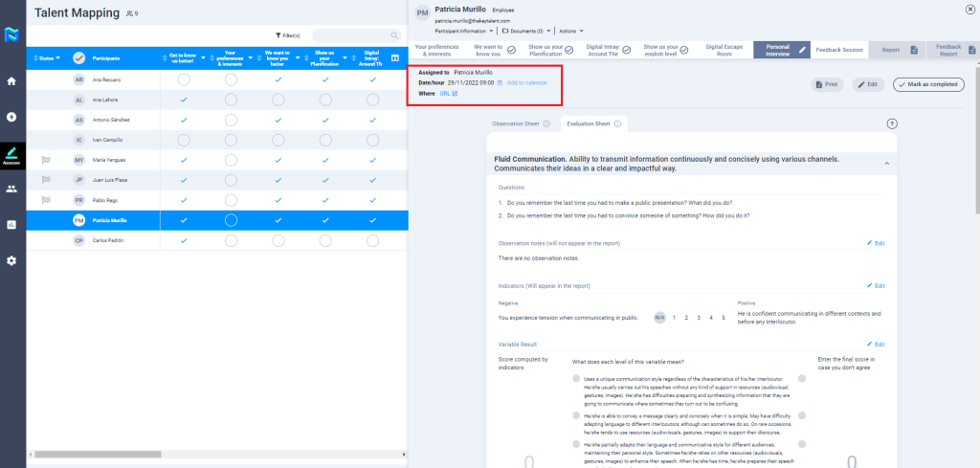Switch to the Observation Sheet tab
Viewport: 980px width, 468px height.
(517, 124)
